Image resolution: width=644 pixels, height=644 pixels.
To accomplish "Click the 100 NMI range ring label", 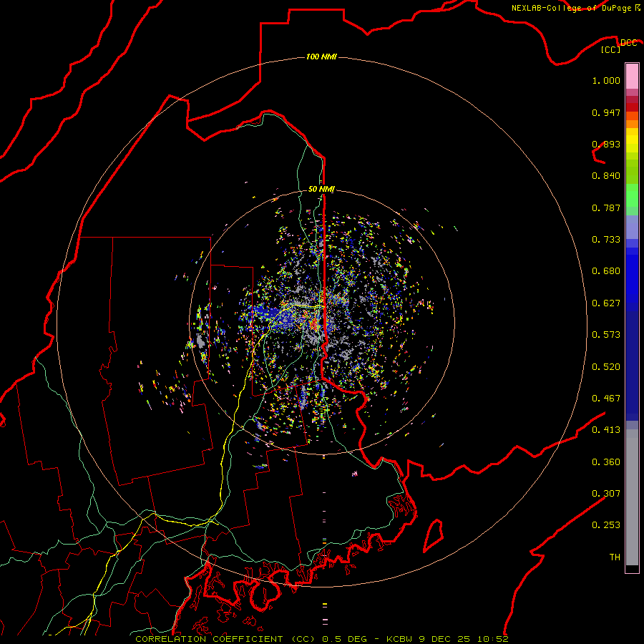I will pyautogui.click(x=321, y=57).
